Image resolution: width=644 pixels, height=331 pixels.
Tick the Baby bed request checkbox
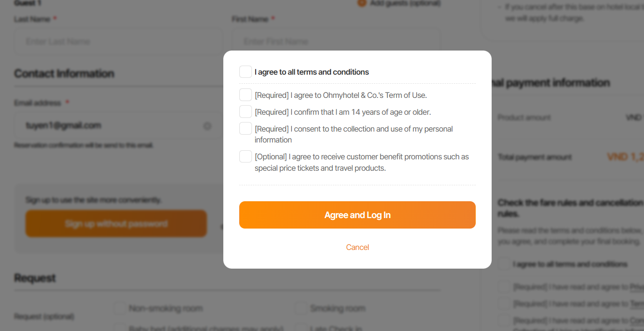(x=120, y=327)
